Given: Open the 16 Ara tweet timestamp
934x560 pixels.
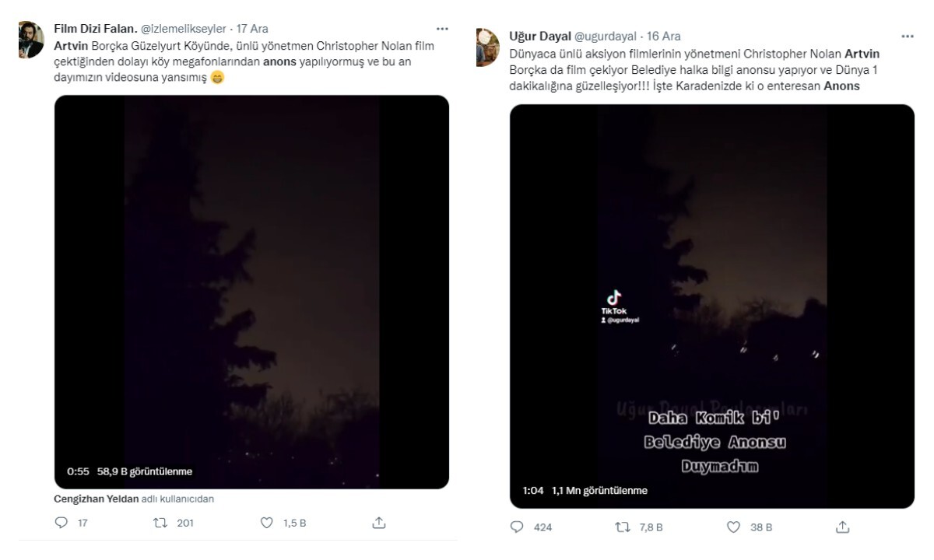Looking at the screenshot, I should pos(664,36).
